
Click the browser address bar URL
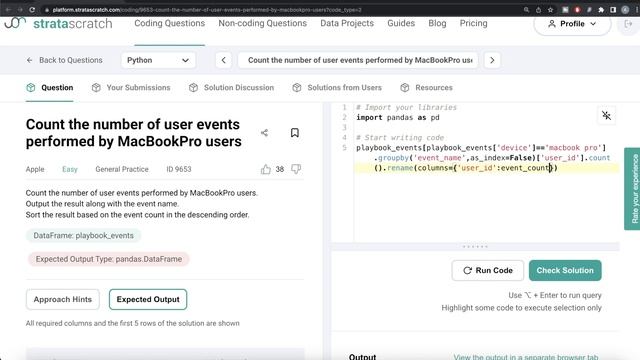(x=207, y=9)
